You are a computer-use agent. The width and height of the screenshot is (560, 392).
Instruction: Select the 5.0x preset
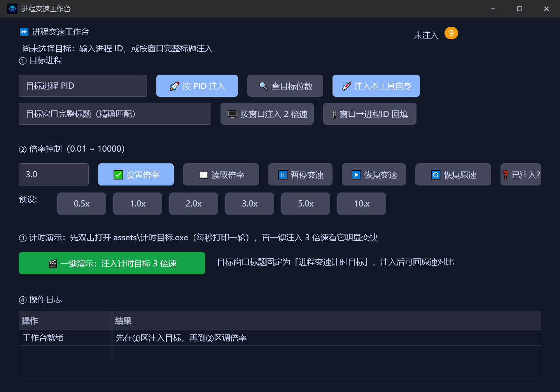[x=306, y=203]
